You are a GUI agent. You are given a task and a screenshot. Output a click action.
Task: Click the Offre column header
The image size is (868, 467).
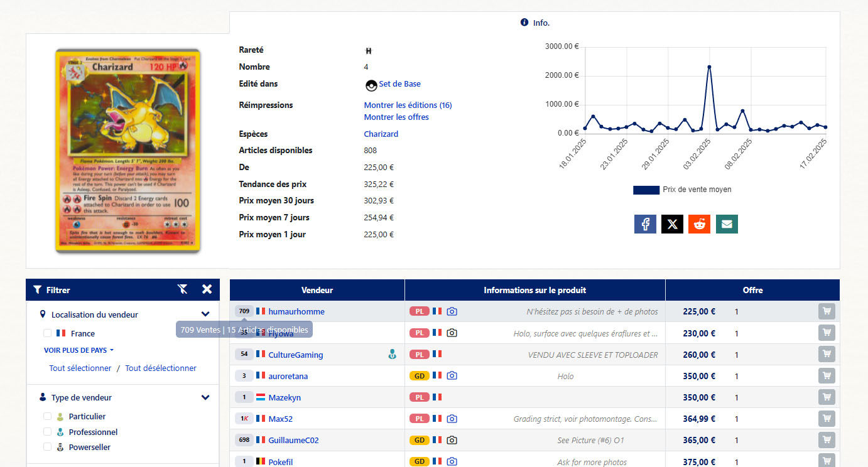click(x=752, y=290)
